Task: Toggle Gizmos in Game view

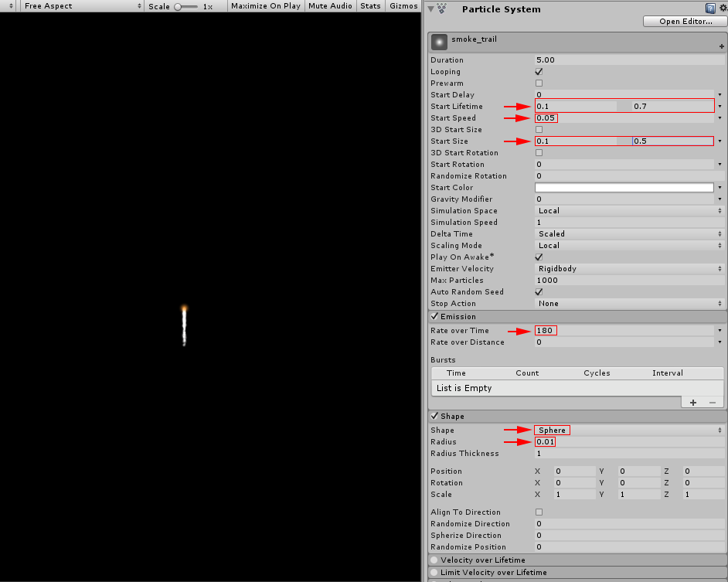Action: click(403, 6)
